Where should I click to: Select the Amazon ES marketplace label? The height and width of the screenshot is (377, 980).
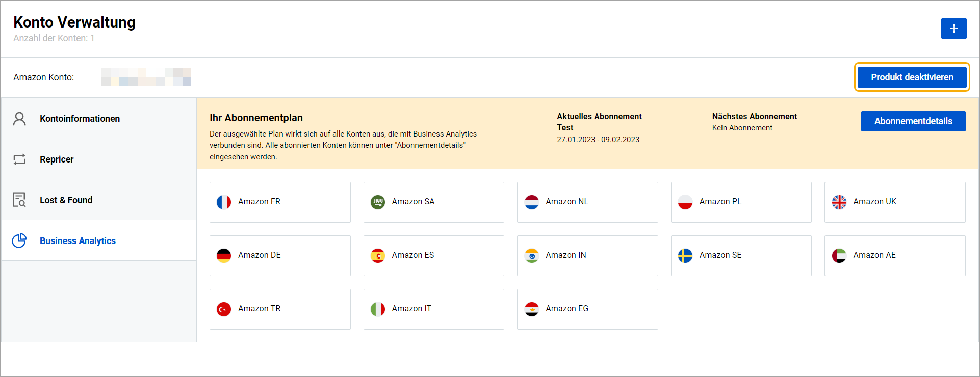[413, 255]
